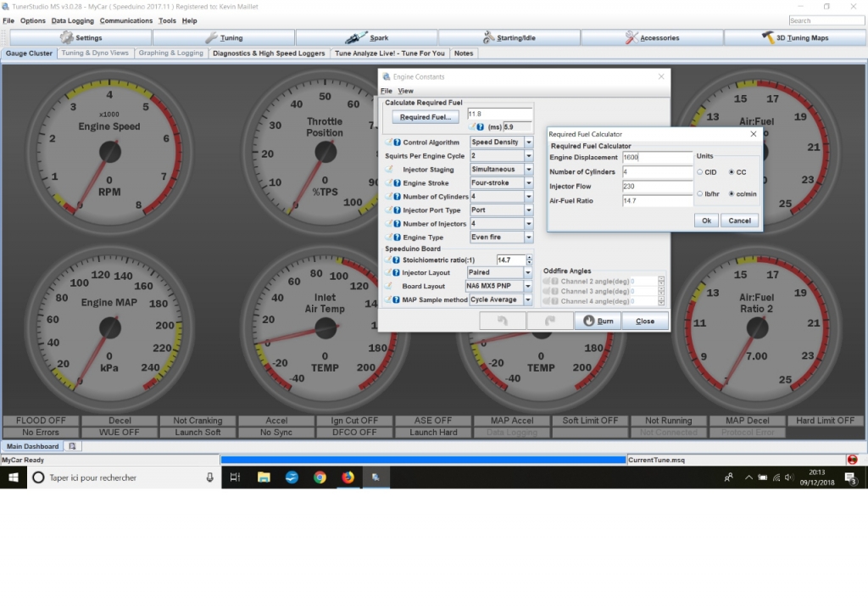Open the MAP Sample method dropdown
This screenshot has height=609, width=868.
tap(528, 299)
